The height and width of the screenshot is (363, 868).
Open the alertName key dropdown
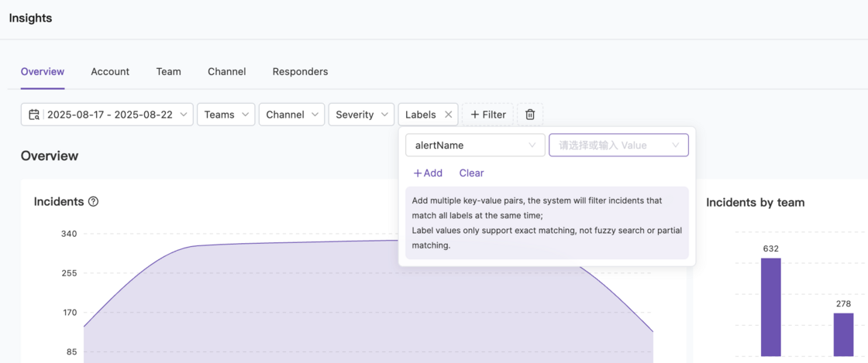coord(474,145)
